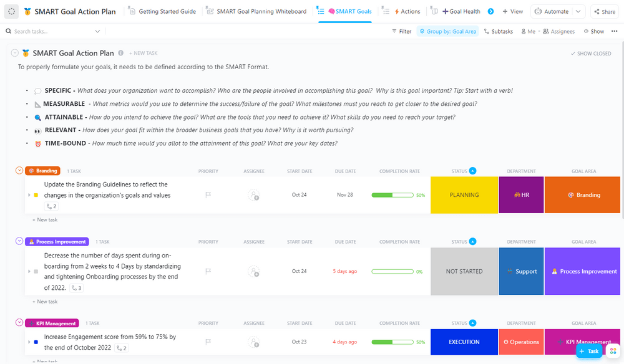
Task: Click New task under Branding group
Action: [46, 220]
